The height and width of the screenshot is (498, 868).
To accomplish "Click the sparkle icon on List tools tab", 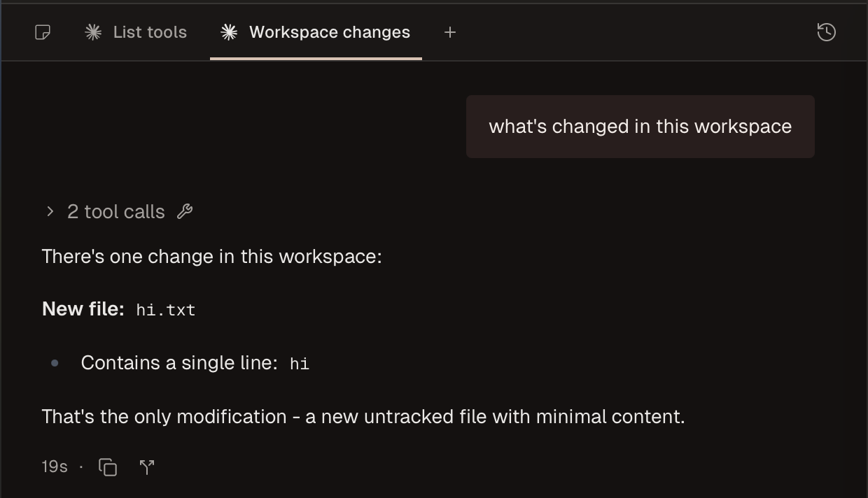I will click(x=93, y=32).
